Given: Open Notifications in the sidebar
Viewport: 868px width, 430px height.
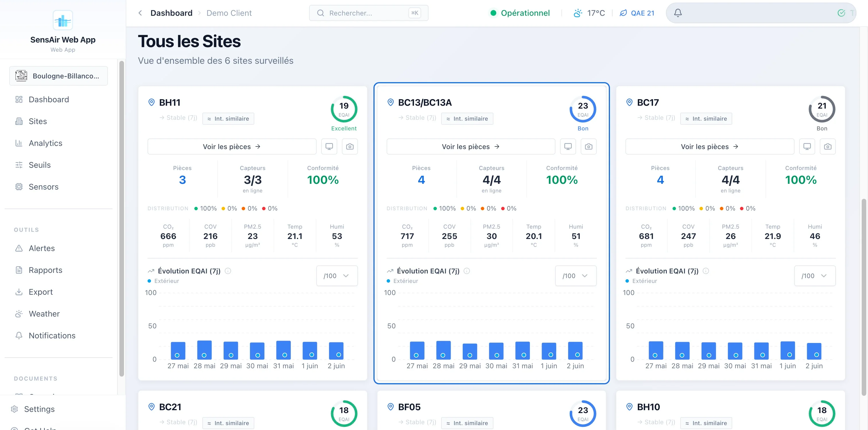Looking at the screenshot, I should pyautogui.click(x=59, y=335).
